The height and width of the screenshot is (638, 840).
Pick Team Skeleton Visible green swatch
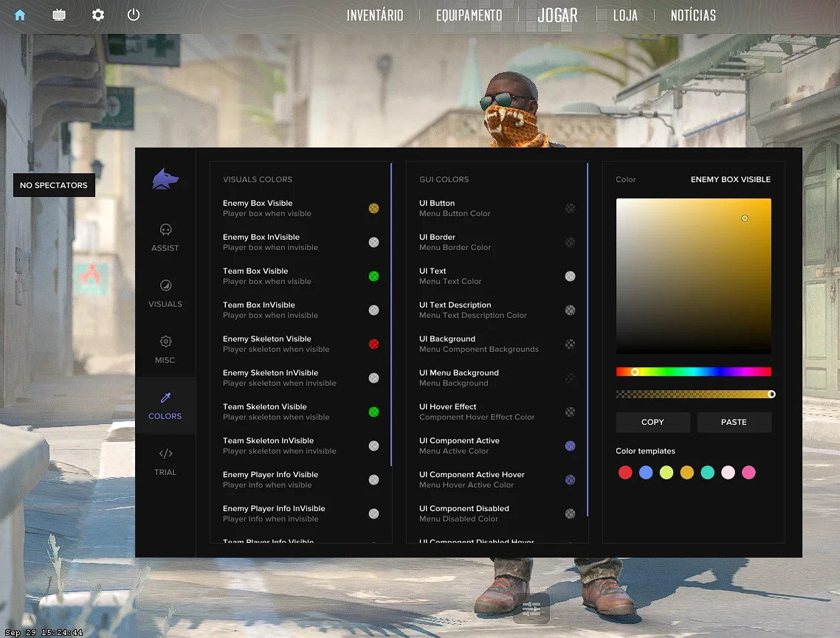tap(374, 412)
